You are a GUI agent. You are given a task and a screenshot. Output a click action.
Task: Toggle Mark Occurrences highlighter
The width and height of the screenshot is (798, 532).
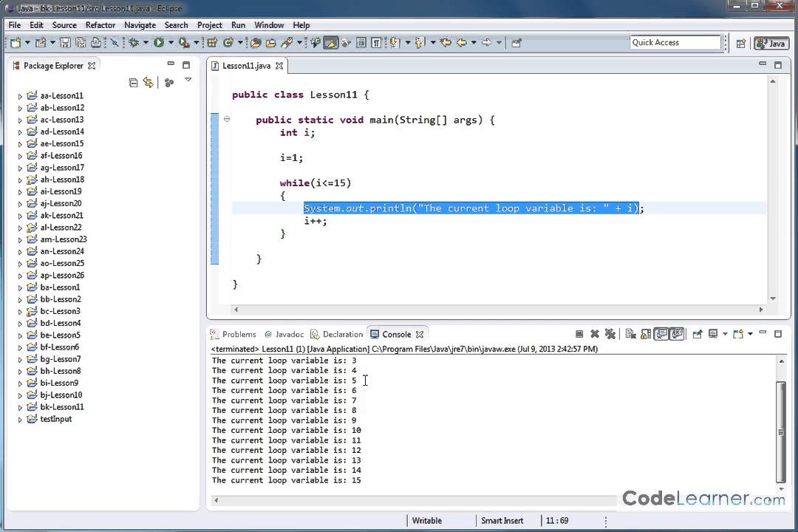(331, 43)
